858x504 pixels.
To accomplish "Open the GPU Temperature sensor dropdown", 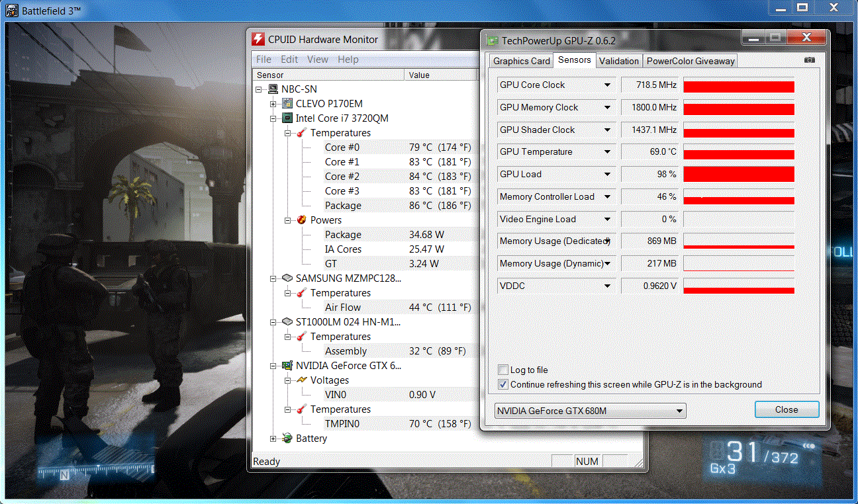I will point(607,152).
